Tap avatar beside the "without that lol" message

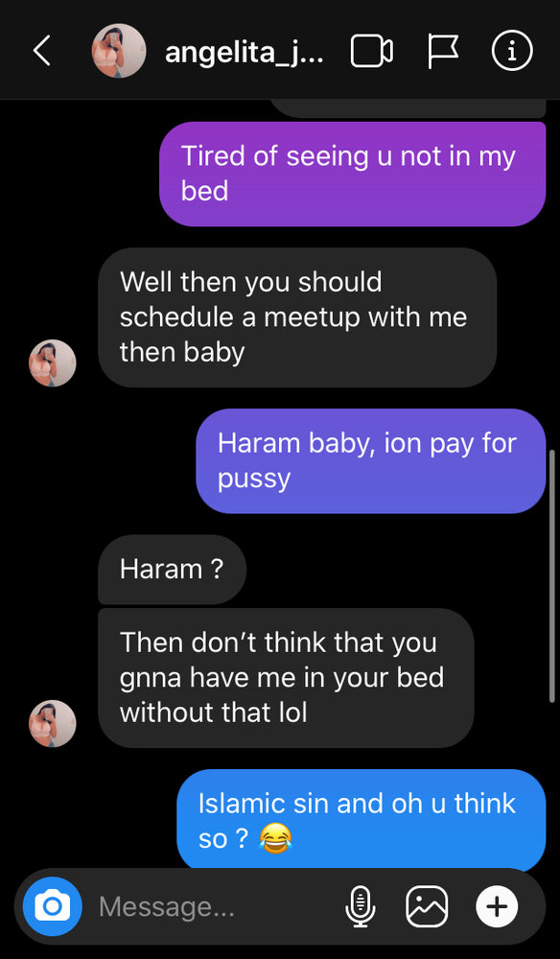tap(53, 723)
